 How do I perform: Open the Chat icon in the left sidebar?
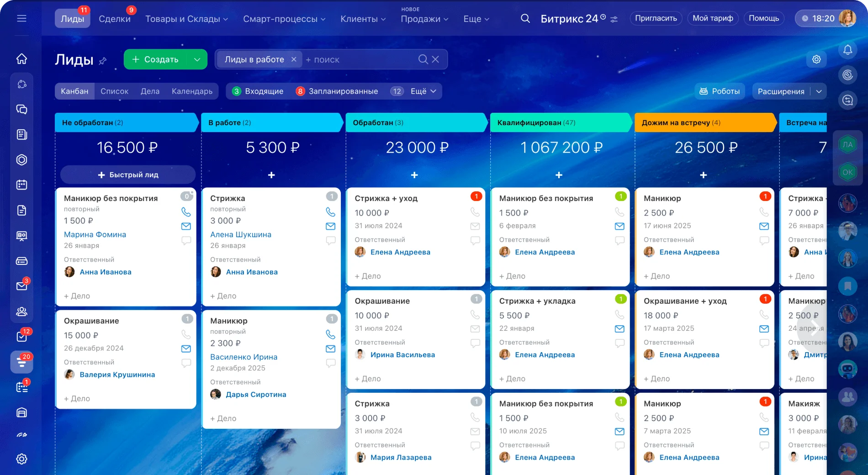pos(21,109)
